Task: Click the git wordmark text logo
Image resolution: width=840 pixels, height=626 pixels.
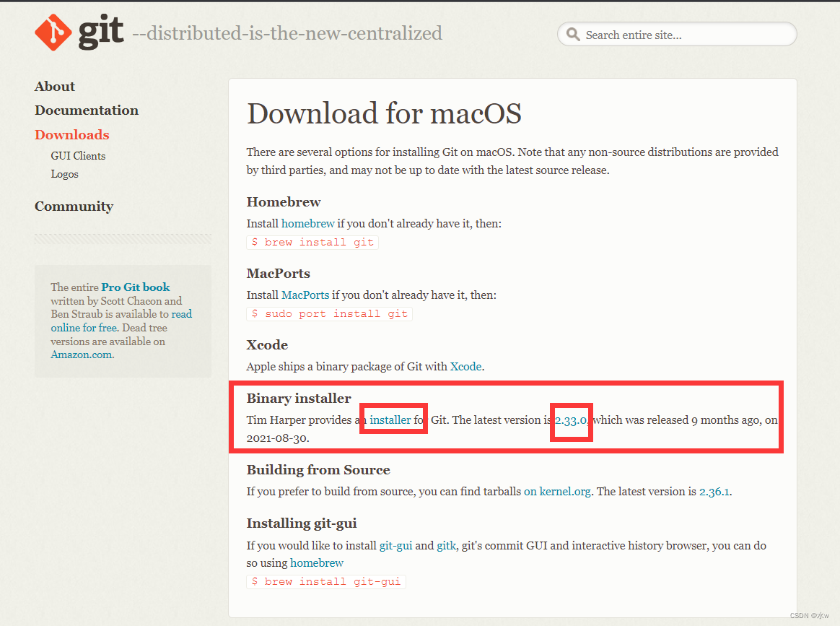Action: tap(101, 31)
